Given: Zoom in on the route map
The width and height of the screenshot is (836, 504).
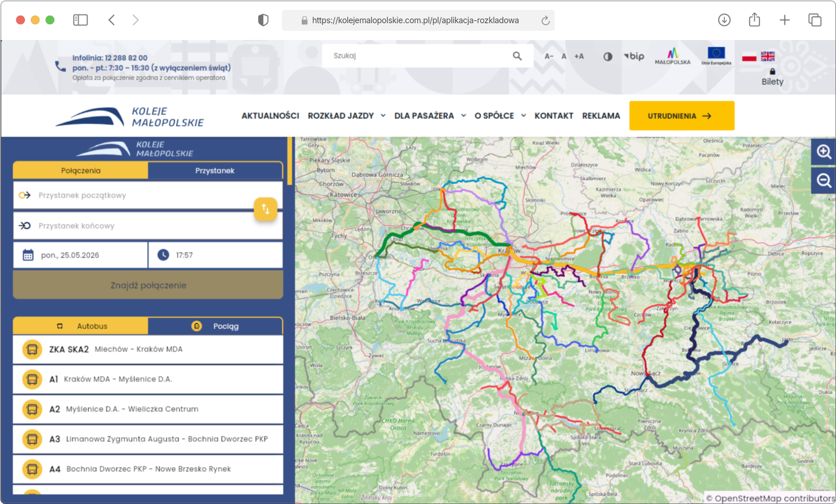Looking at the screenshot, I should pos(823,152).
